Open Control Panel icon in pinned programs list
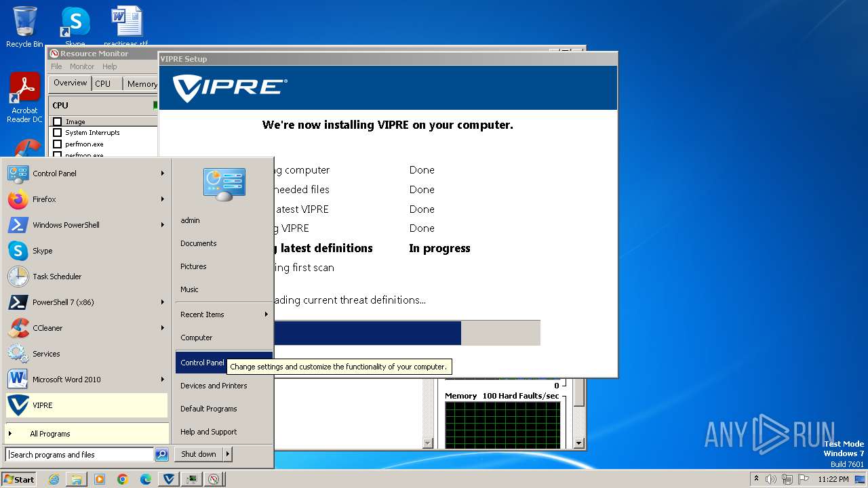Viewport: 868px width, 488px height. (x=18, y=174)
